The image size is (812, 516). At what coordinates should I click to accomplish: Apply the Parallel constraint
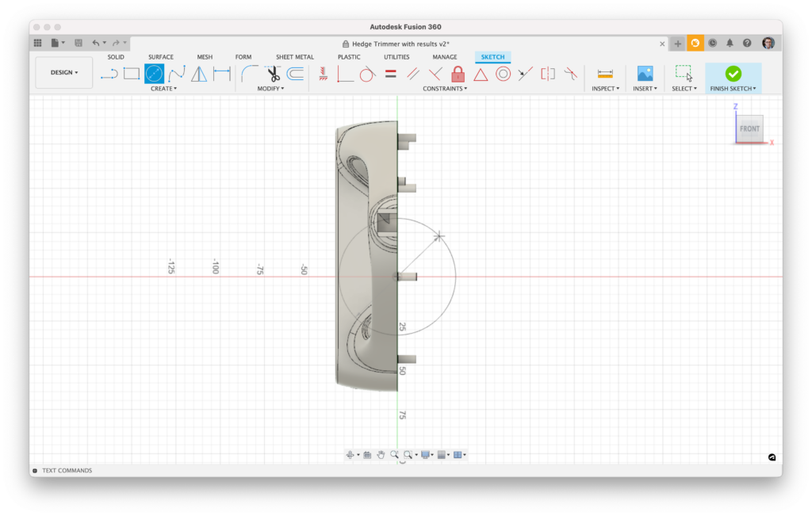point(412,74)
